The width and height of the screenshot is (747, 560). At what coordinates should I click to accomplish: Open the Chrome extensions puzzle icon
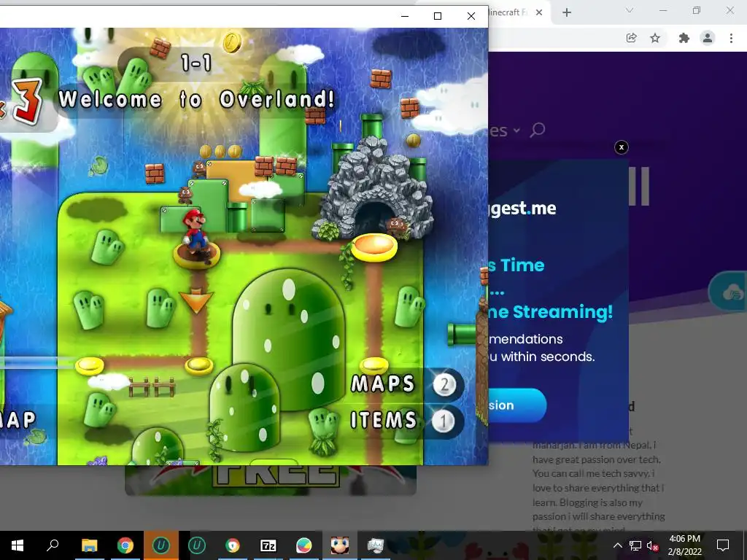[x=684, y=38]
